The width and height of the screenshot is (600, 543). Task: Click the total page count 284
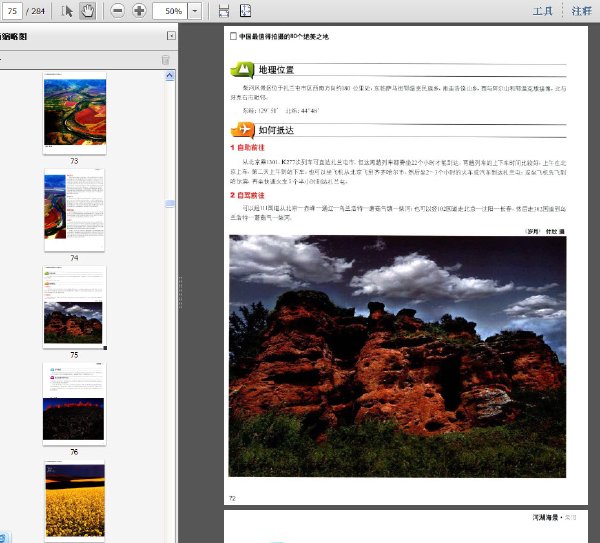pyautogui.click(x=38, y=11)
